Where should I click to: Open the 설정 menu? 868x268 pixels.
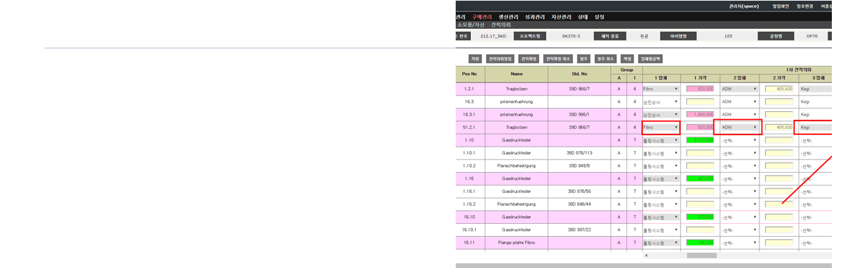pos(599,17)
